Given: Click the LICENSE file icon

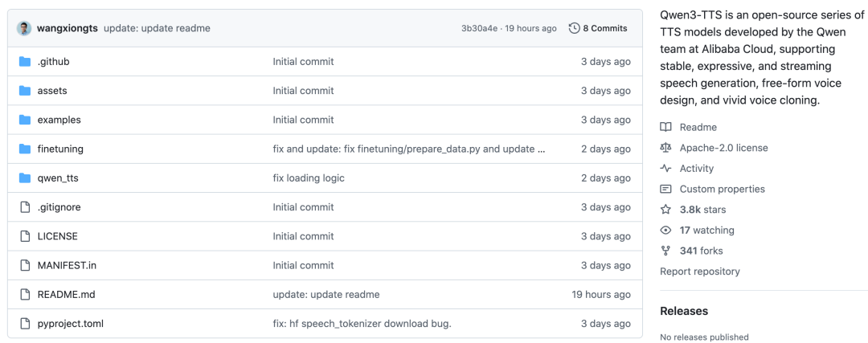Looking at the screenshot, I should (24, 236).
